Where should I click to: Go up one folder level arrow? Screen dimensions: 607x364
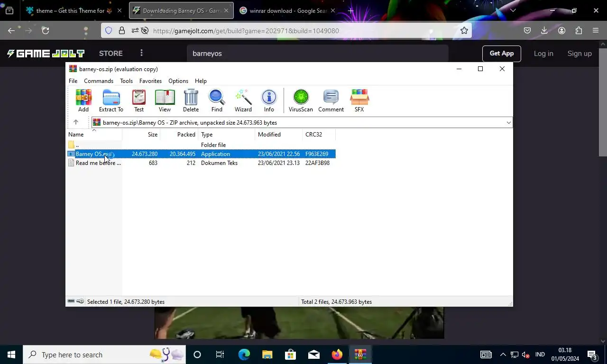tap(76, 122)
